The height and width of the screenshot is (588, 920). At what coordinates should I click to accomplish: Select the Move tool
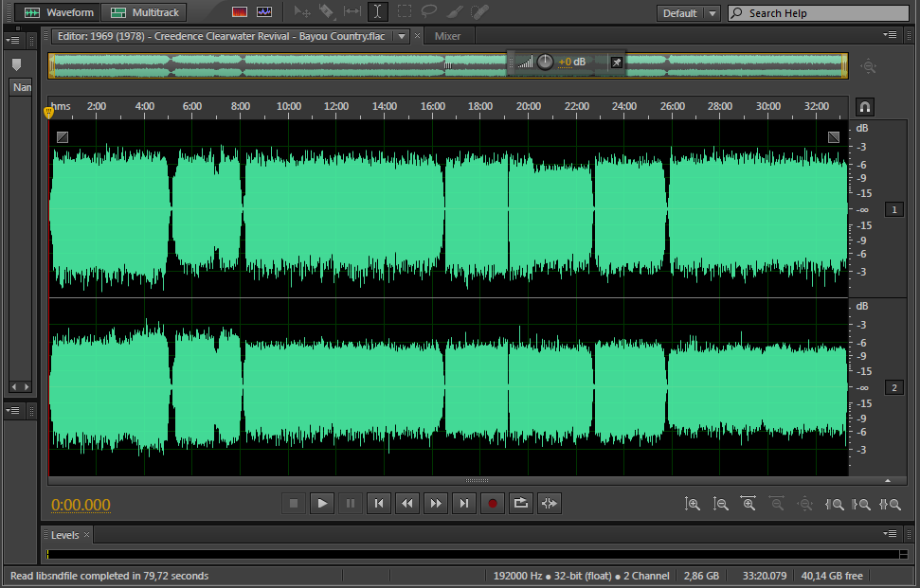[302, 11]
